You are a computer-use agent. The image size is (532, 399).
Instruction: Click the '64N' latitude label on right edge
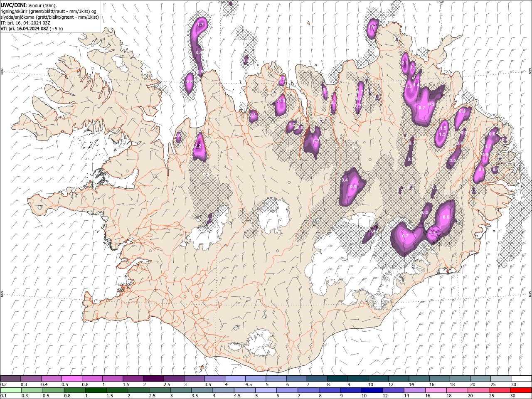(x=530, y=294)
